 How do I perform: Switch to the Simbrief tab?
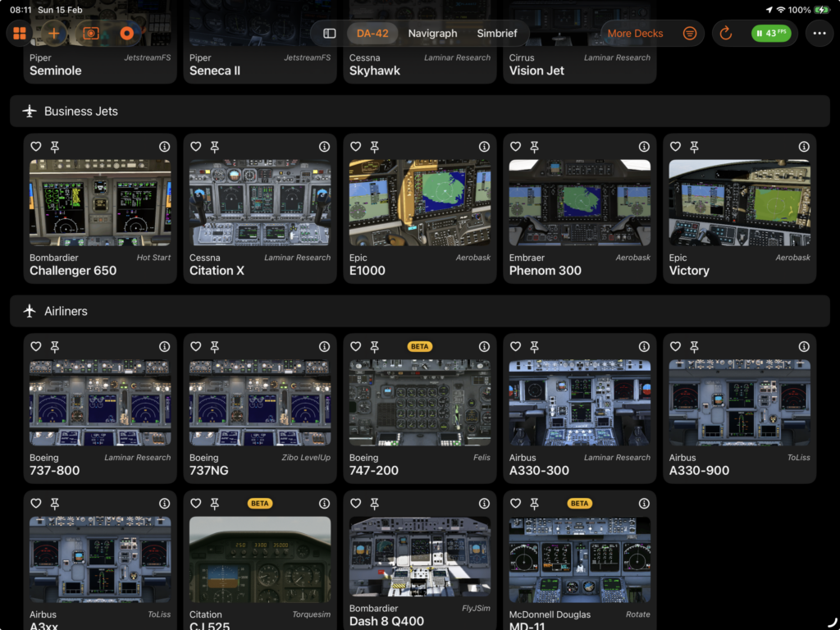pos(497,34)
